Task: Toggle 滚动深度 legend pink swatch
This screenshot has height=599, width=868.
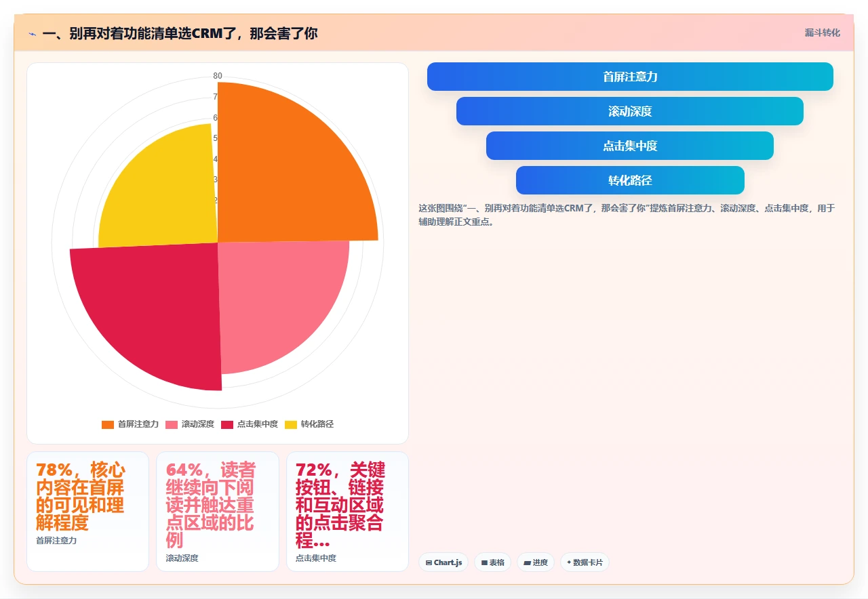Action: click(172, 424)
